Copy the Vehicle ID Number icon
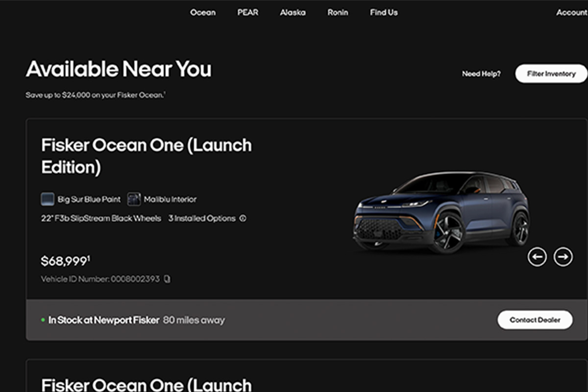Image resolution: width=588 pixels, height=392 pixels. tap(167, 279)
